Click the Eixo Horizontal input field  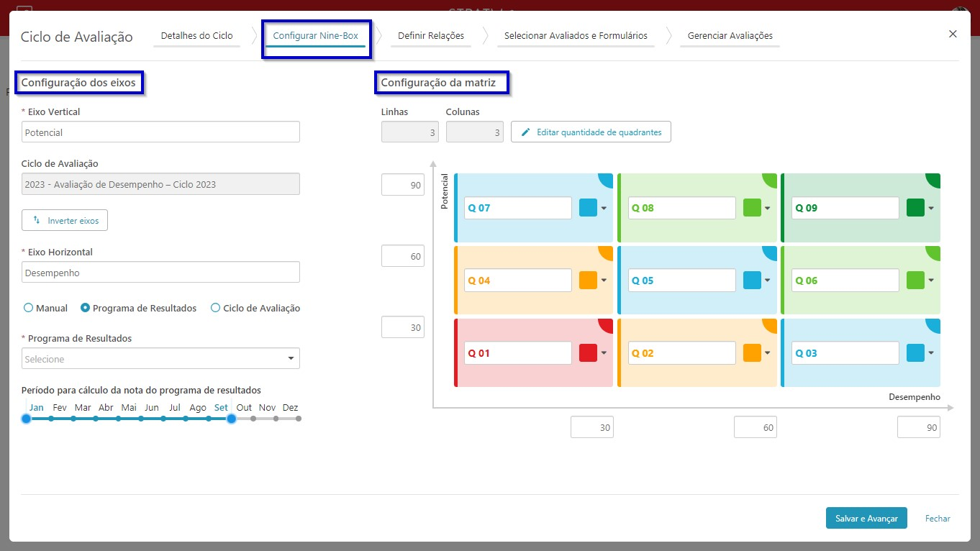160,272
